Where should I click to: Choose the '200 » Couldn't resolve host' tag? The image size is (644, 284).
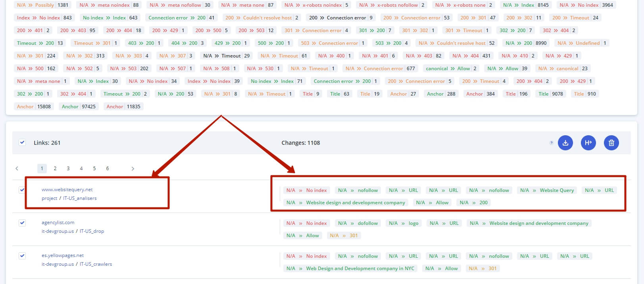[262, 18]
